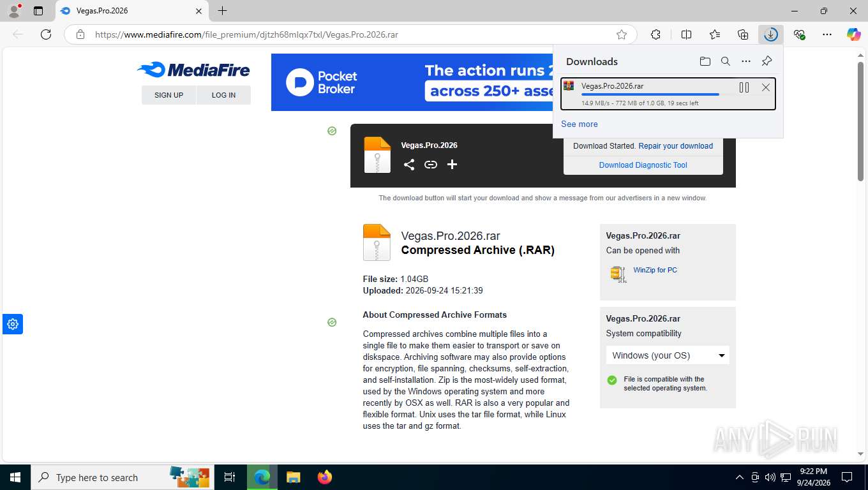
Task: Open Edge Settings and more menu
Action: pos(827,34)
